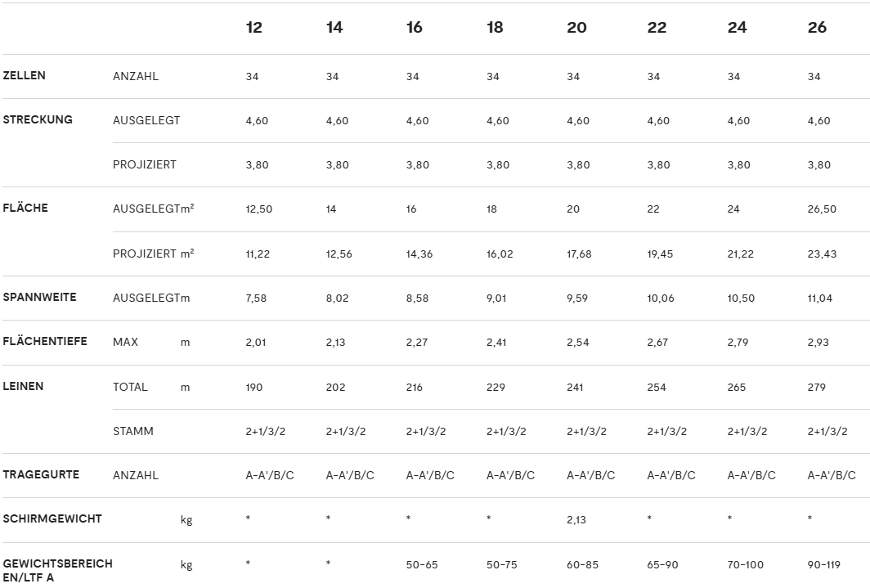Click the wingspan value 11,04
This screenshot has height=588, width=870.
(819, 298)
